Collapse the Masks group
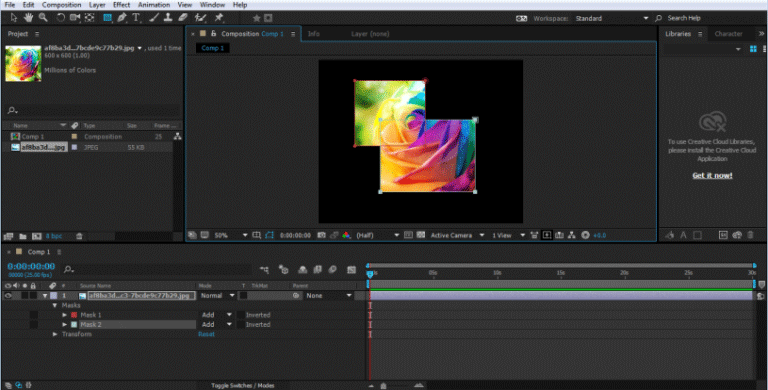 click(x=55, y=305)
